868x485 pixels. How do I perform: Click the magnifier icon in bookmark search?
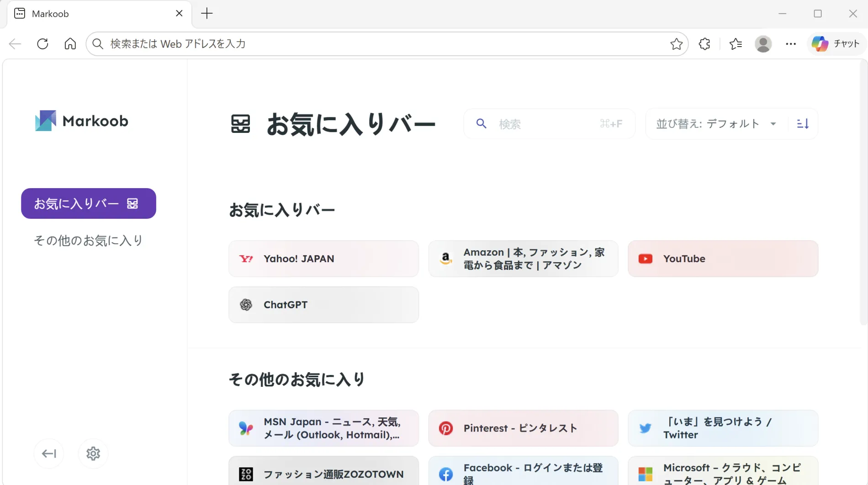point(481,124)
